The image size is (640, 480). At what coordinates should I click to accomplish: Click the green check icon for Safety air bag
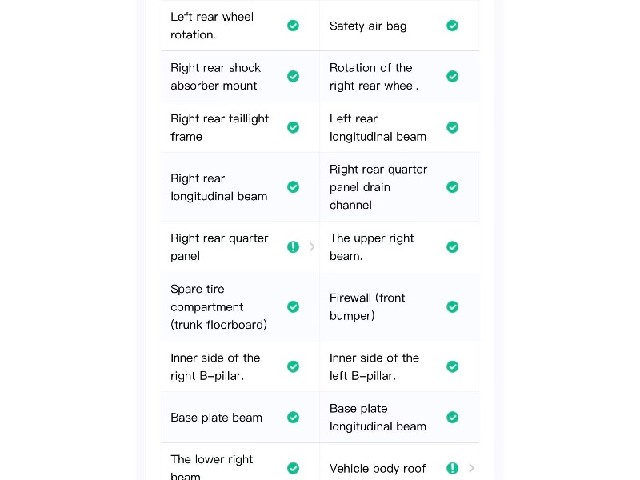point(452,25)
